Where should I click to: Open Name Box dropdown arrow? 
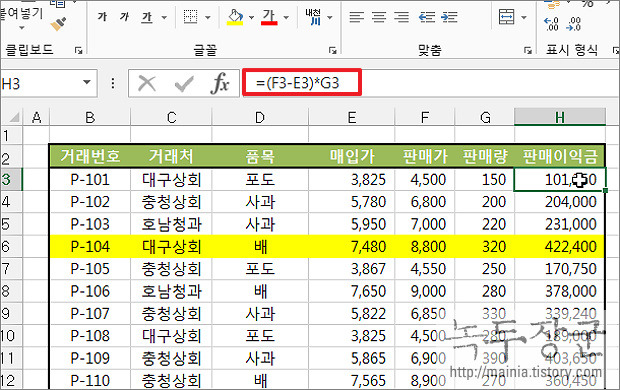coord(87,82)
